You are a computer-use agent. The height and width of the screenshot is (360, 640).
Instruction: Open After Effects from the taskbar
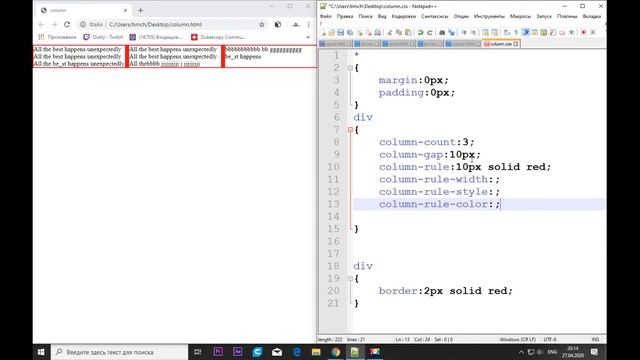238,352
